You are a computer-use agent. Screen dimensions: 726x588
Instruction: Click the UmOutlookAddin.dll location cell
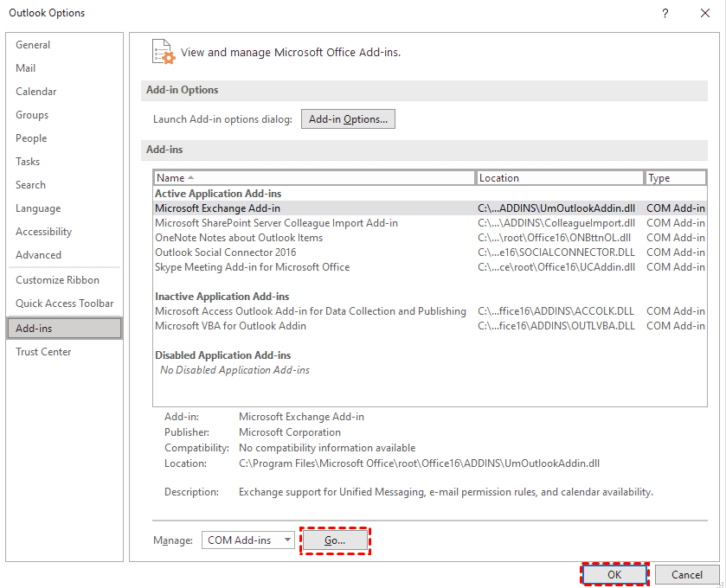click(556, 208)
